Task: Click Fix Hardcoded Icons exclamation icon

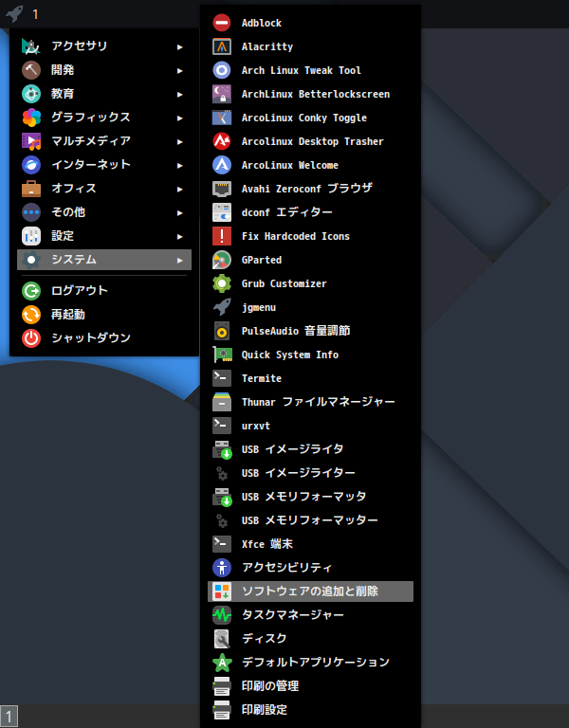Action: (x=222, y=236)
